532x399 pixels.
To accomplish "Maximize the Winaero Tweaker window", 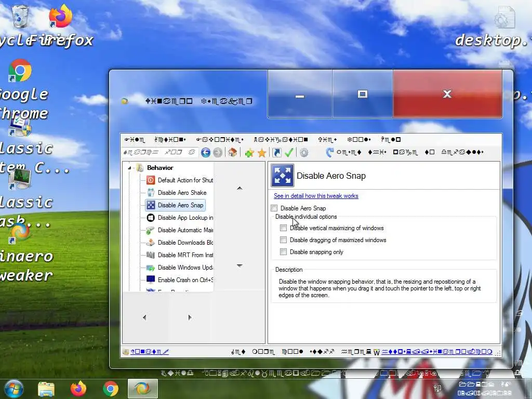I will click(362, 94).
